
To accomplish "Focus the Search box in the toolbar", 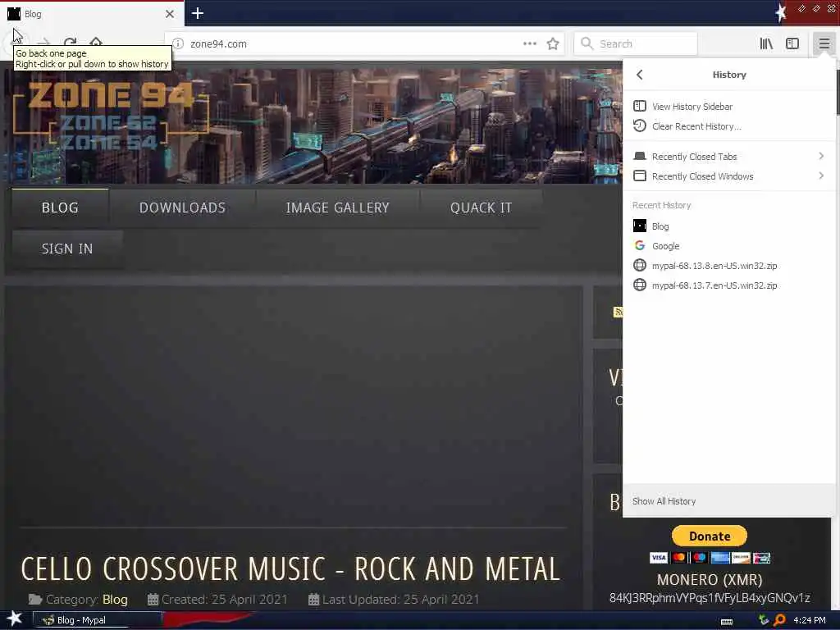I will coord(636,44).
